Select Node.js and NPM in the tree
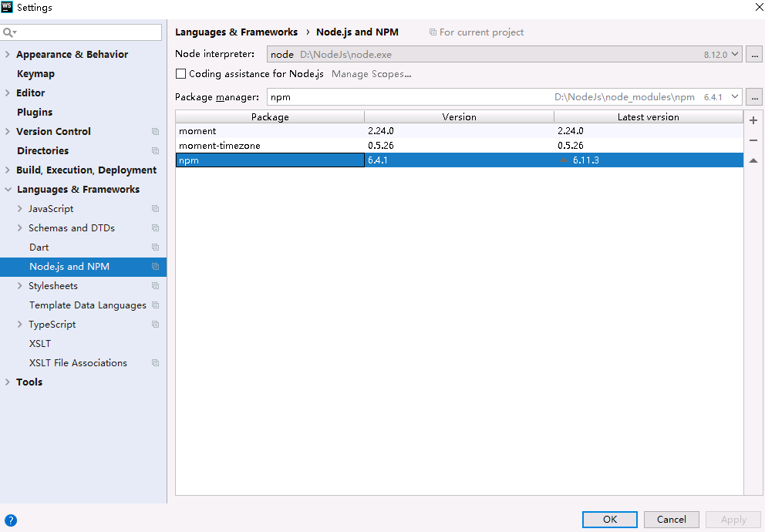Screen dimensions: 765x532 tap(83, 267)
